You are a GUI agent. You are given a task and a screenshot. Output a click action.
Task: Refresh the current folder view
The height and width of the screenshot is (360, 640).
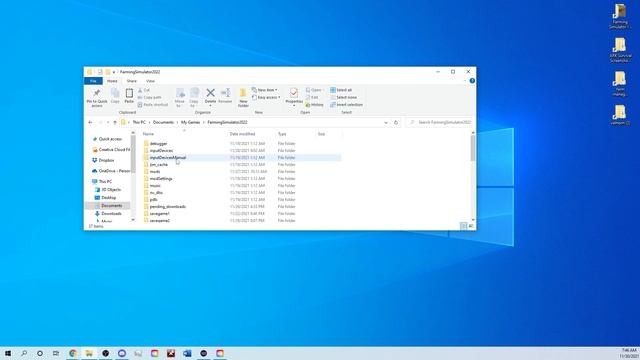pos(396,122)
